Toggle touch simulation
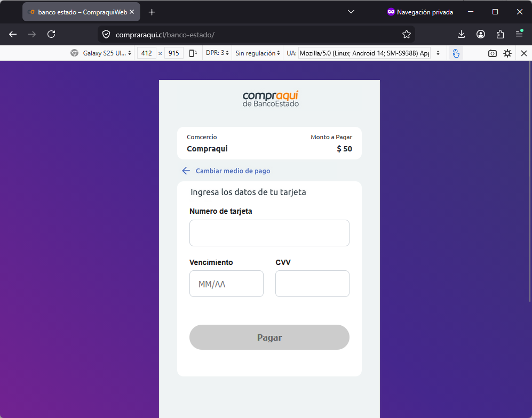This screenshot has height=418, width=532. 456,53
